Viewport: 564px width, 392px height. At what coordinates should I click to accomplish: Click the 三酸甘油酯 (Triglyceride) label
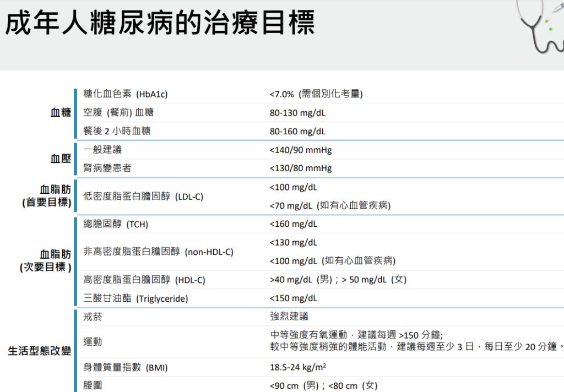pos(135,299)
